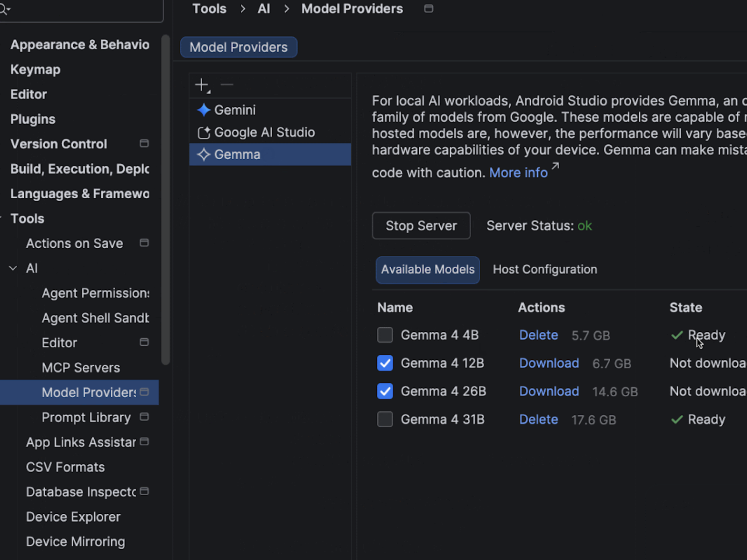The width and height of the screenshot is (747, 560).
Task: Open MCP Servers settings
Action: coord(81,368)
